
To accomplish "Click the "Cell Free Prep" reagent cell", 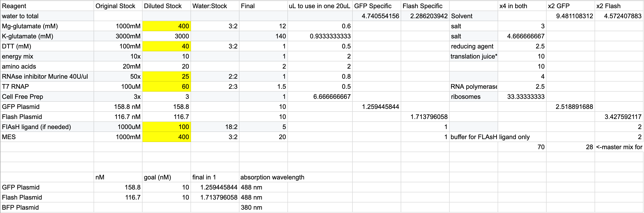I will (x=47, y=96).
